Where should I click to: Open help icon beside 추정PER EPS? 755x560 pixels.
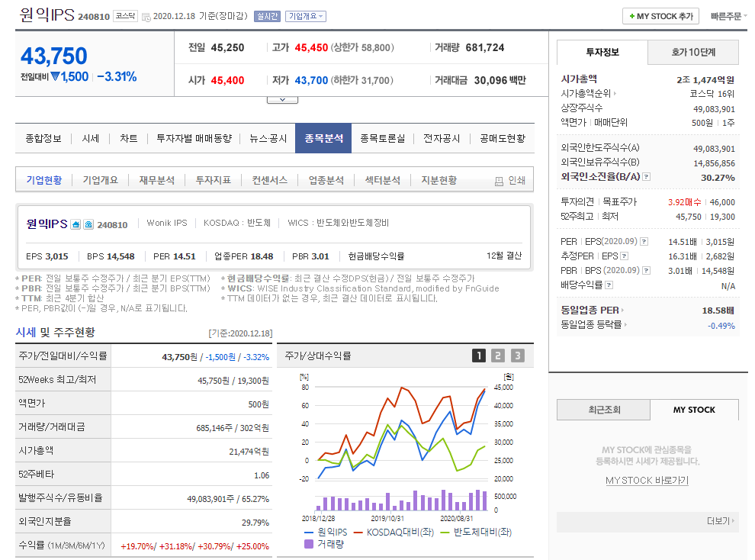pos(624,256)
